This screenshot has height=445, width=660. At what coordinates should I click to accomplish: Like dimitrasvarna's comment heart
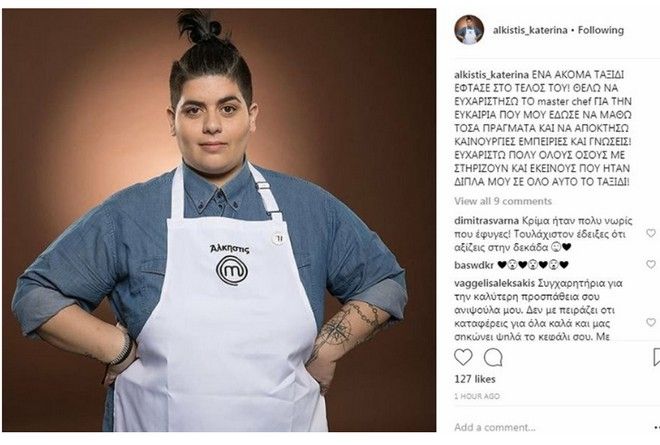[651, 233]
